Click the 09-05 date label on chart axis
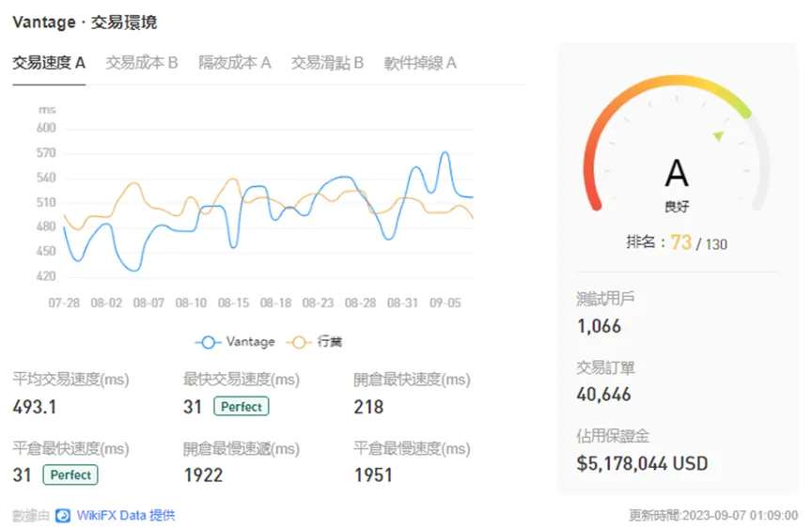812x529 pixels. [x=445, y=303]
